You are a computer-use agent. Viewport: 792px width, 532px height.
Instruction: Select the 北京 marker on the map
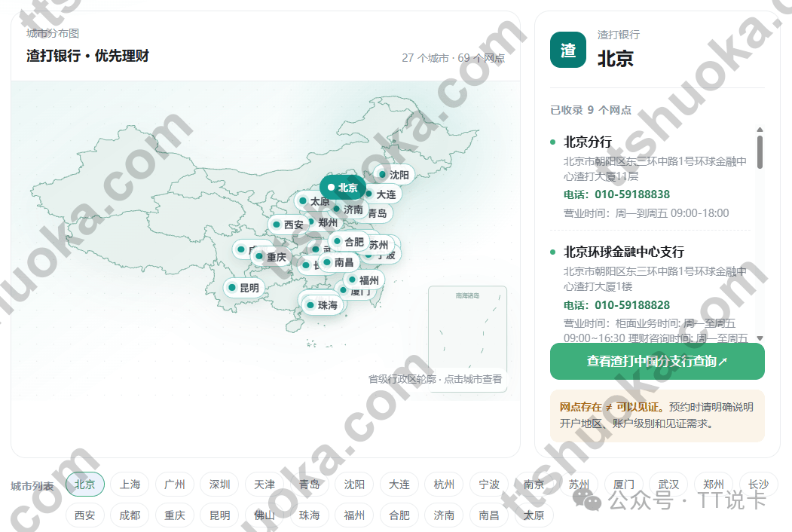point(343,188)
